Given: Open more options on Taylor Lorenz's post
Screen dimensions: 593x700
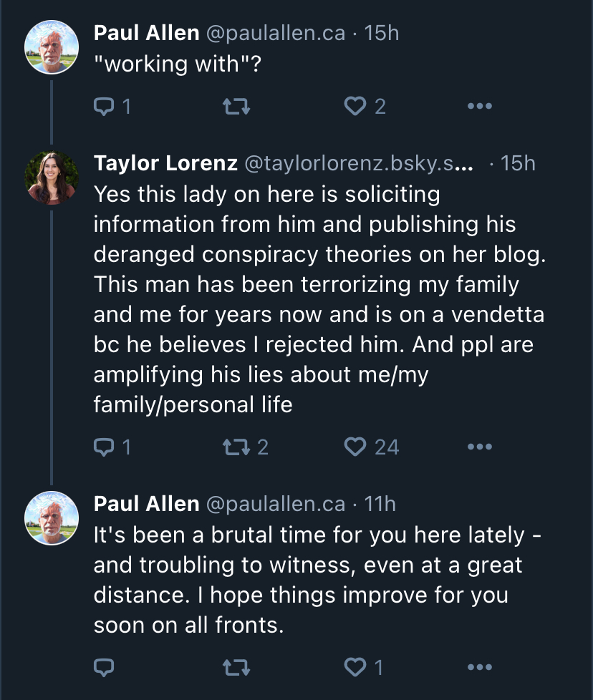Looking at the screenshot, I should click(x=480, y=447).
